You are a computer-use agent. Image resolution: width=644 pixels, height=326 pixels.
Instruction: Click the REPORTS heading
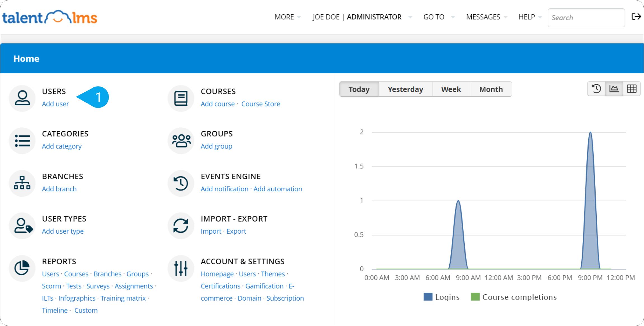pos(59,262)
